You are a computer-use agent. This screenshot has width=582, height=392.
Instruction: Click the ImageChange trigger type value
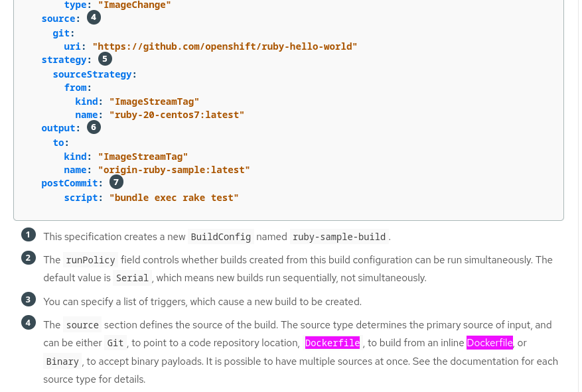pyautogui.click(x=134, y=5)
